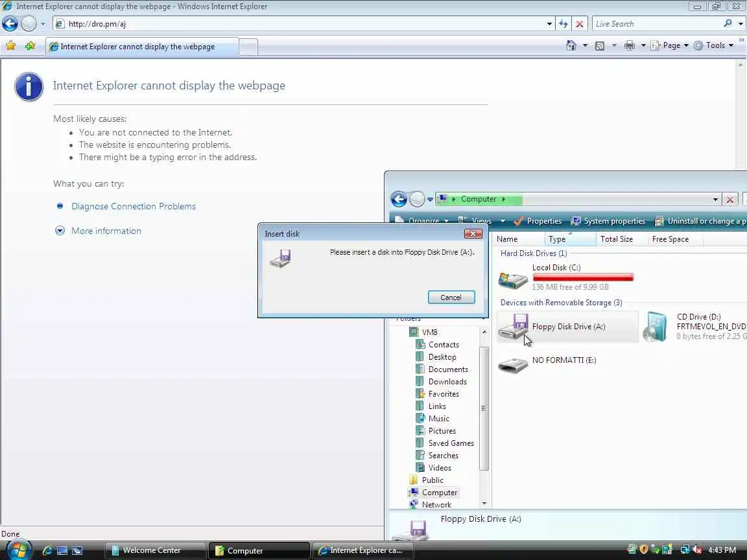747x560 pixels.
Task: Click the RSS Feeds icon in Internet Explorer
Action: (600, 46)
